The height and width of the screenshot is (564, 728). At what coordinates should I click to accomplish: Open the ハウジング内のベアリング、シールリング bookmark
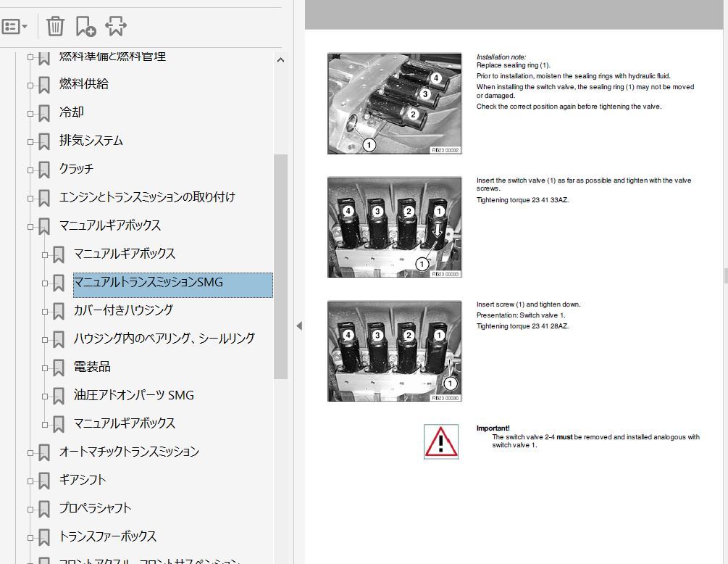click(x=164, y=339)
